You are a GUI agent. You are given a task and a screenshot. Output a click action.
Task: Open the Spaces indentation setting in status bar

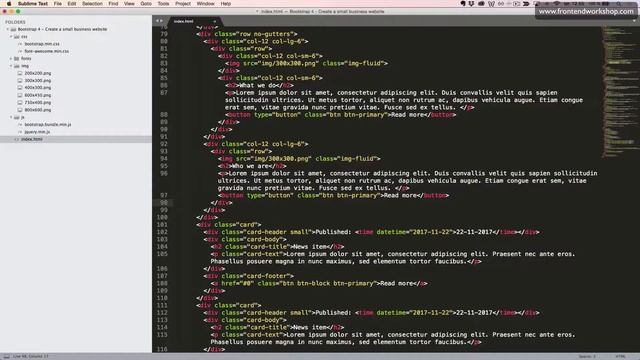click(x=587, y=356)
